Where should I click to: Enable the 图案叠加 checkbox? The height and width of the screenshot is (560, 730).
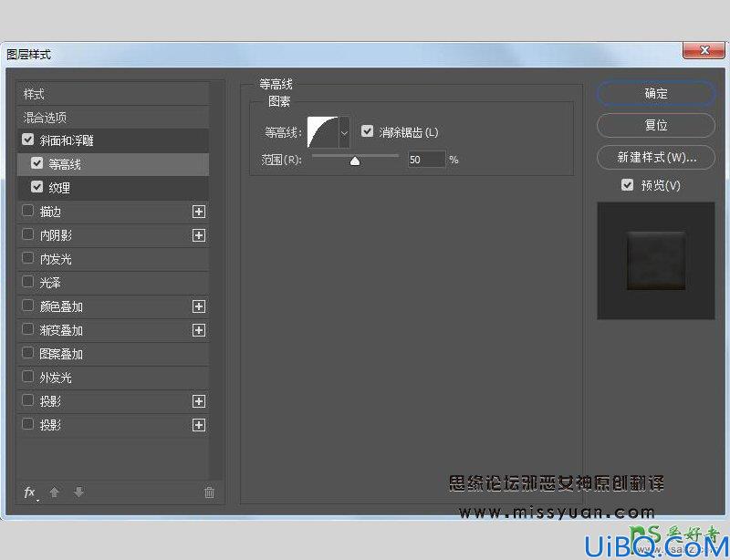point(28,353)
